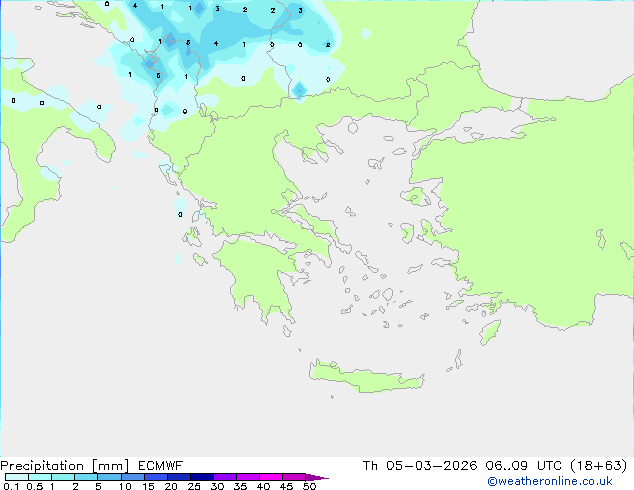
Task: Open the weatheronline.co.uk link
Action: tap(549, 481)
